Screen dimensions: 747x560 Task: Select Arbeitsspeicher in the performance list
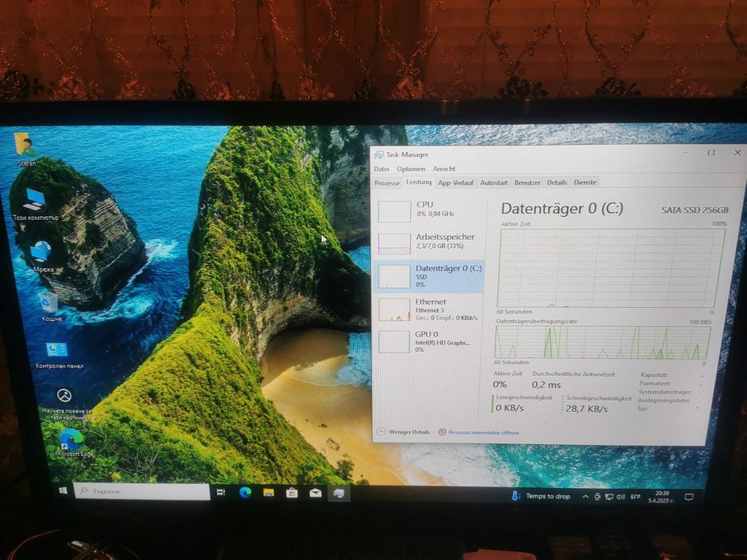click(429, 242)
